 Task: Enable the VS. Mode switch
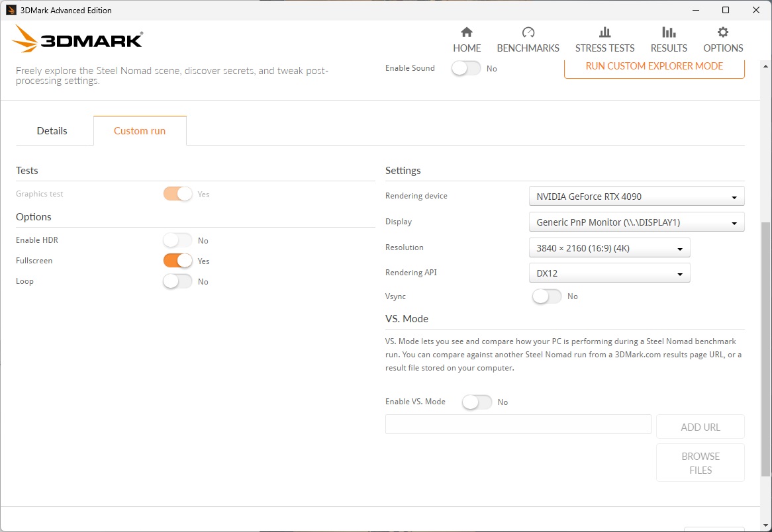tap(477, 402)
